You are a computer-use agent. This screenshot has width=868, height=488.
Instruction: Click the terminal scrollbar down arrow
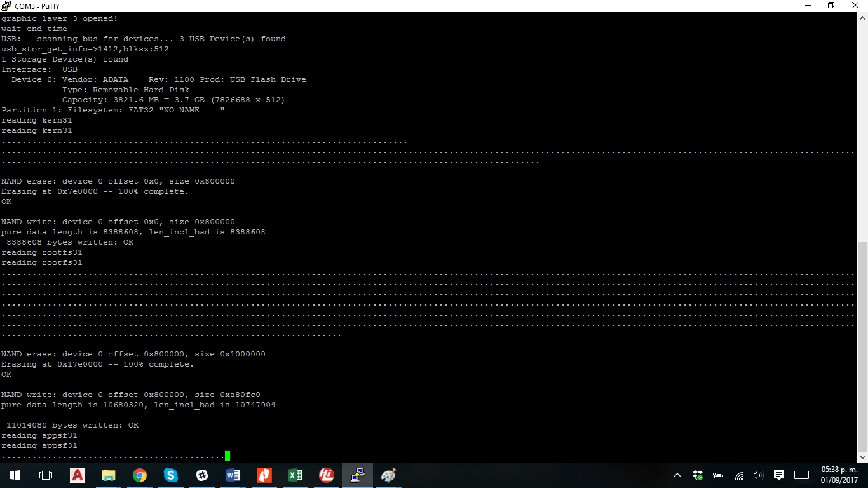[863, 457]
